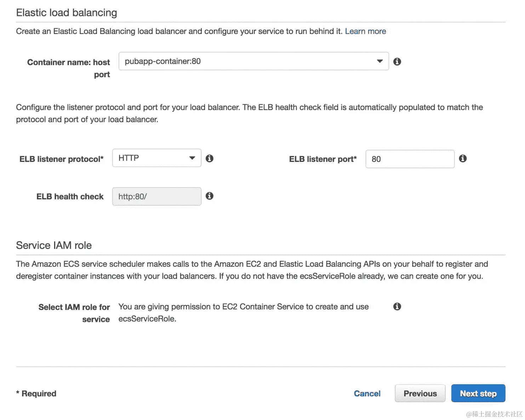This screenshot has width=525, height=420.
Task: Click the 'Service IAM role' section heading
Action: pyautogui.click(x=54, y=245)
